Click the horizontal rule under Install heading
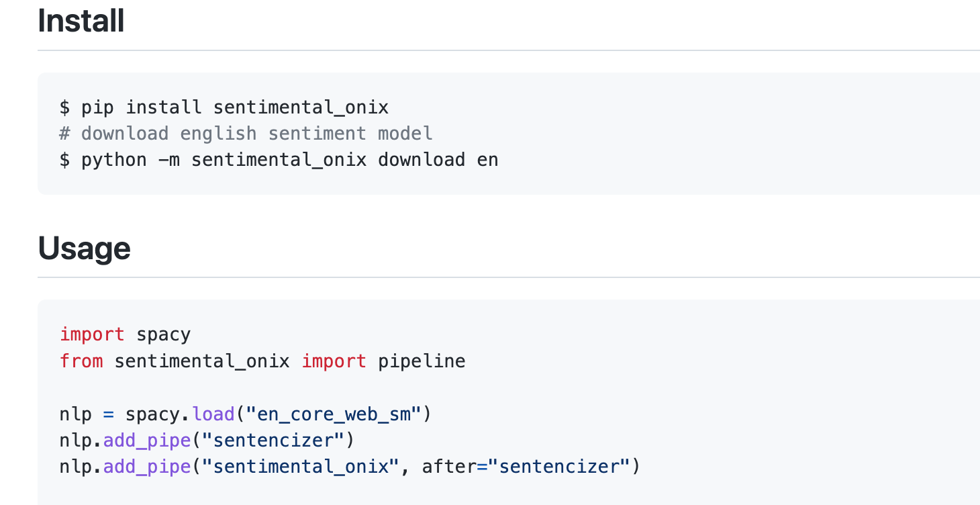Viewport: 980px width, 505px height. click(x=509, y=50)
